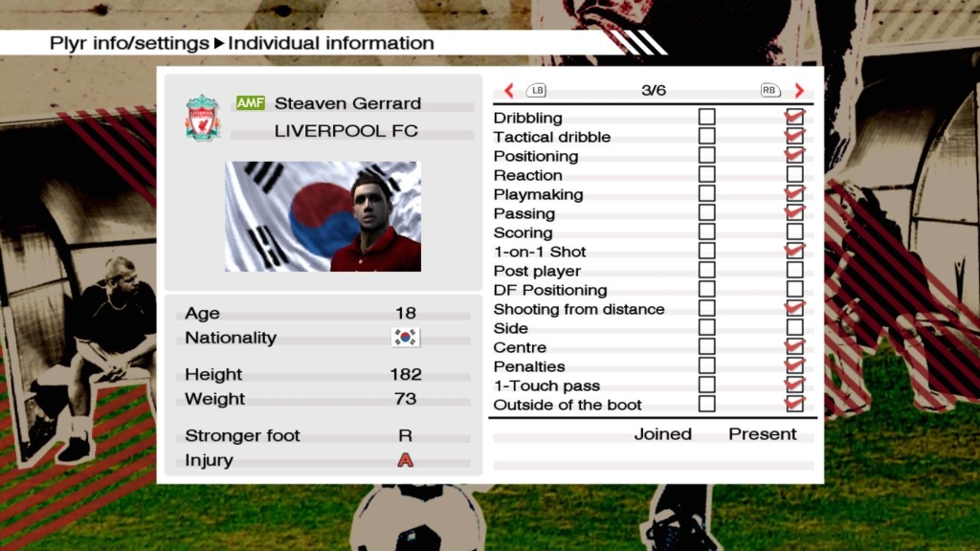This screenshot has height=551, width=980.
Task: Toggle Side Joined checkbox
Action: pos(707,327)
